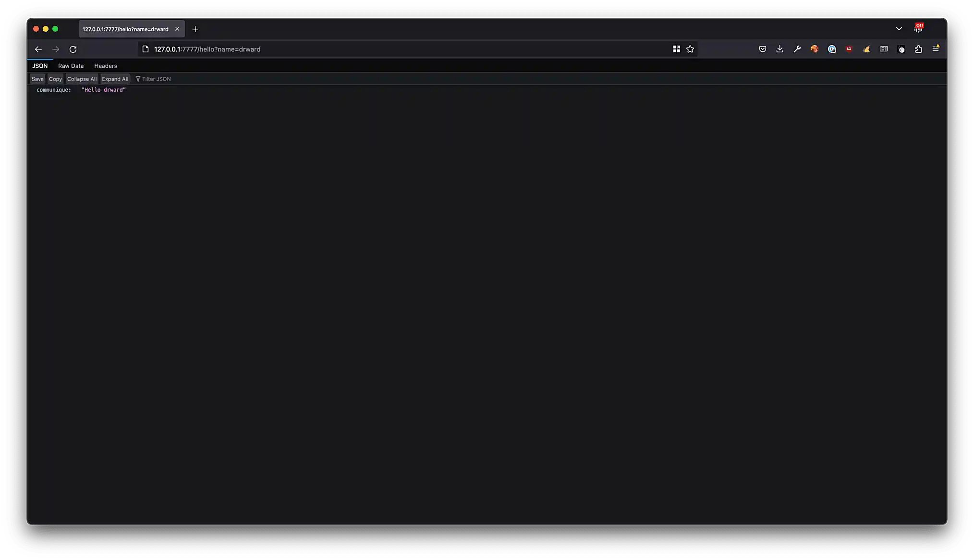Collapse All JSON nodes
Viewport: 974px width, 560px height.
click(x=81, y=78)
